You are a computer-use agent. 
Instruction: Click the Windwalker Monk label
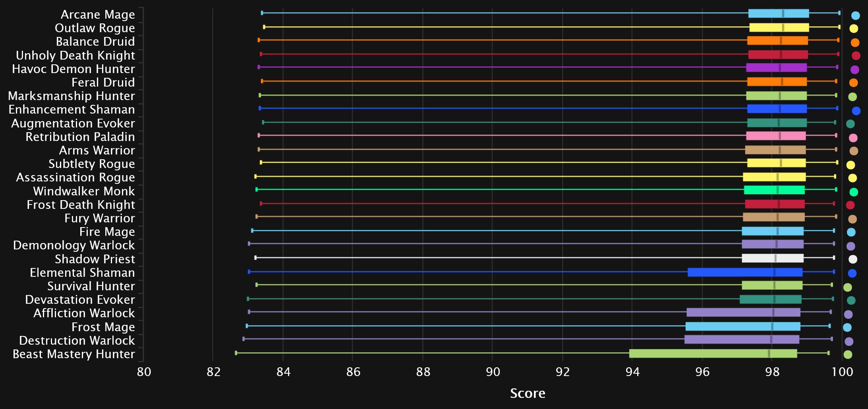pyautogui.click(x=84, y=191)
